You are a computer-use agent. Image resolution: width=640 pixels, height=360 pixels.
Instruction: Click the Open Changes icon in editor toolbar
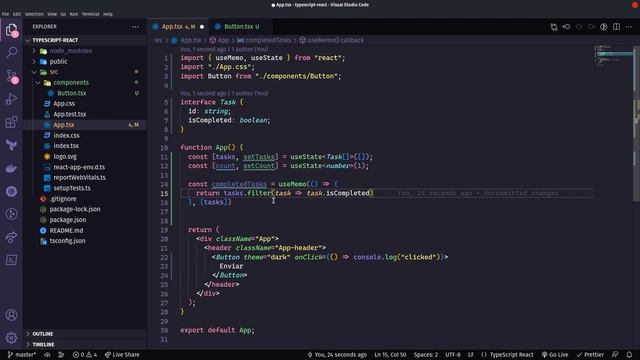[554, 27]
